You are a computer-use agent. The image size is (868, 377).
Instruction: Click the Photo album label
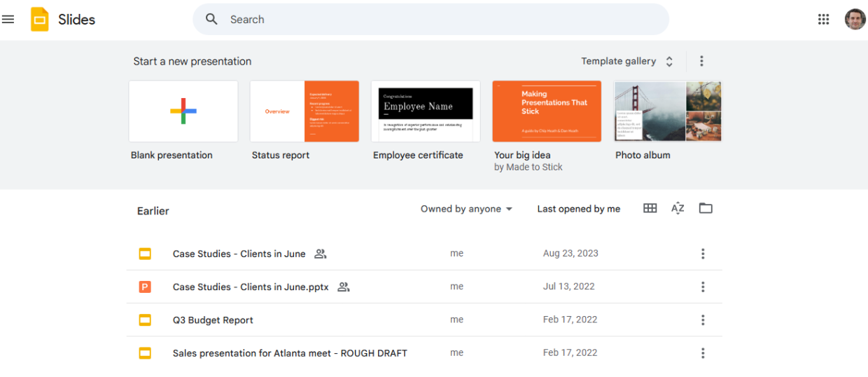[x=643, y=155]
